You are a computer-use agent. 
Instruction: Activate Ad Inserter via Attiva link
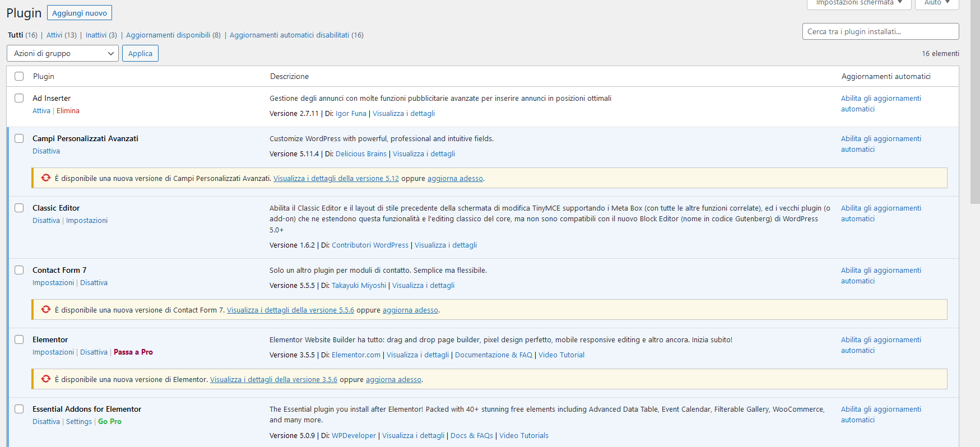pyautogui.click(x=41, y=111)
